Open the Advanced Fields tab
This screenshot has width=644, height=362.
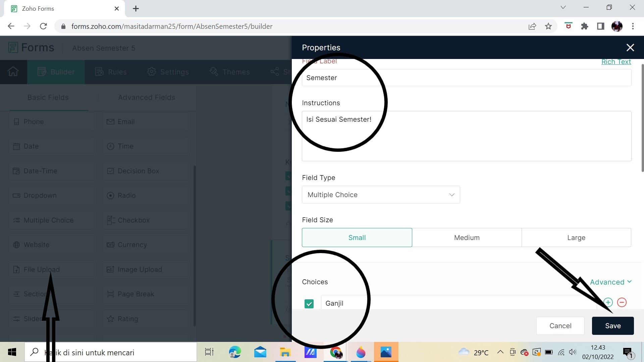(147, 98)
